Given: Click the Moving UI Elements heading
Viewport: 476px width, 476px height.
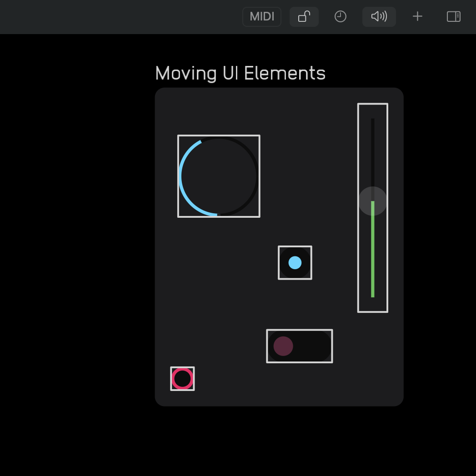Looking at the screenshot, I should [x=240, y=73].
